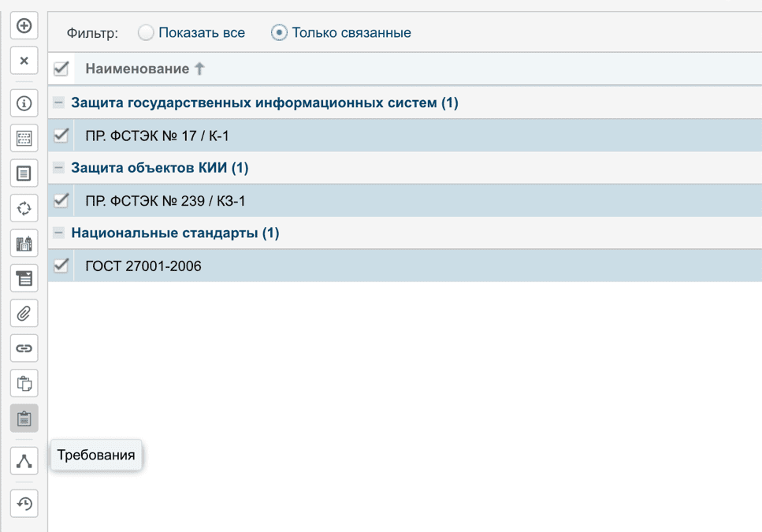Click the node graph structure icon

(x=24, y=461)
